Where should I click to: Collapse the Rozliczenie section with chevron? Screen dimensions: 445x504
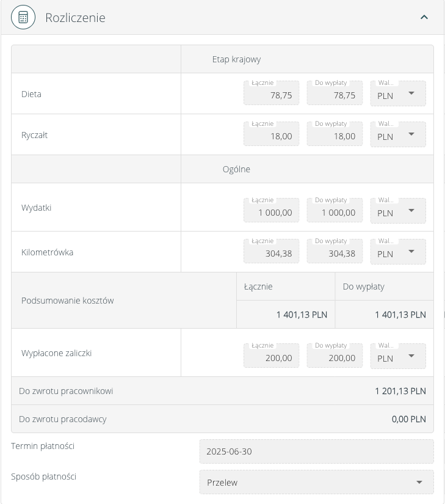(x=424, y=17)
